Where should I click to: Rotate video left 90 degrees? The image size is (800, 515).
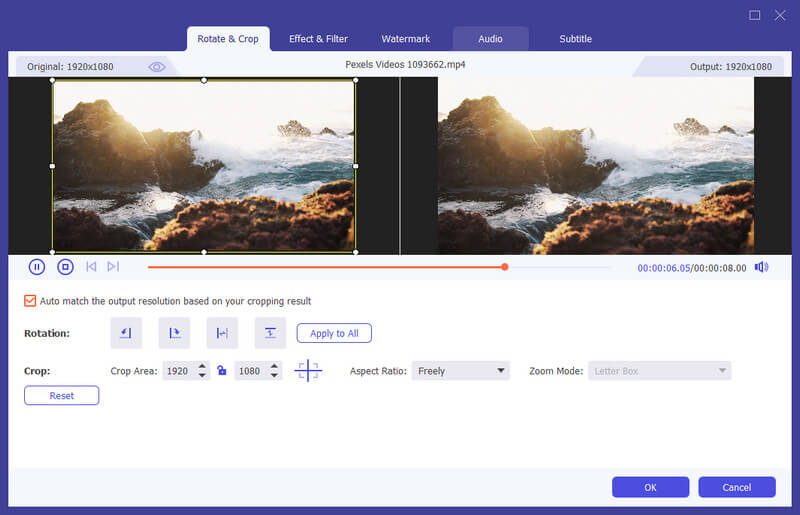click(126, 333)
